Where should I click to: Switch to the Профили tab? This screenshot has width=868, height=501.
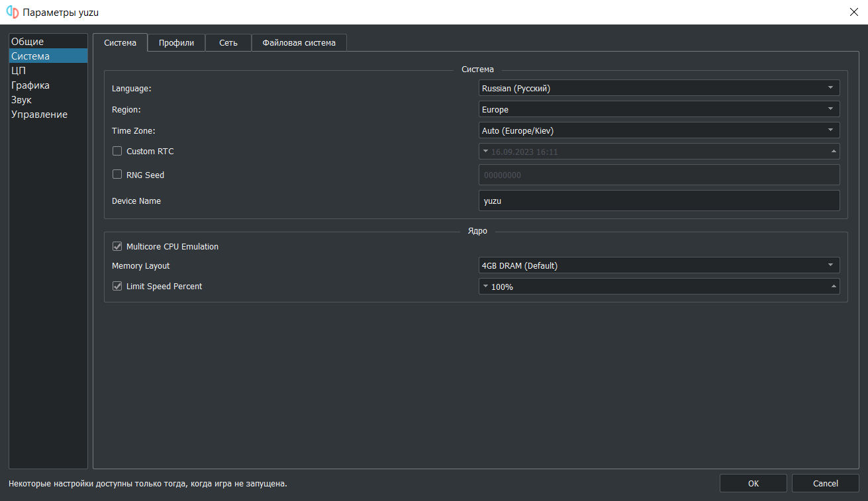[x=176, y=42]
